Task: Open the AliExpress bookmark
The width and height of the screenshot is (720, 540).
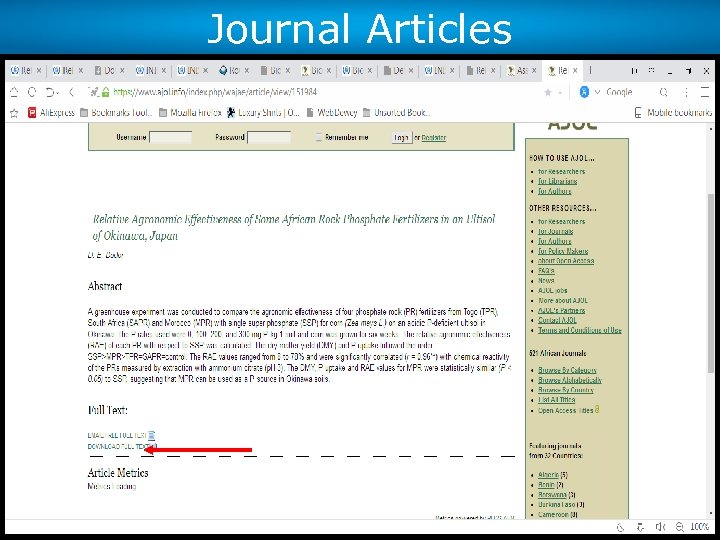Action: (x=51, y=112)
